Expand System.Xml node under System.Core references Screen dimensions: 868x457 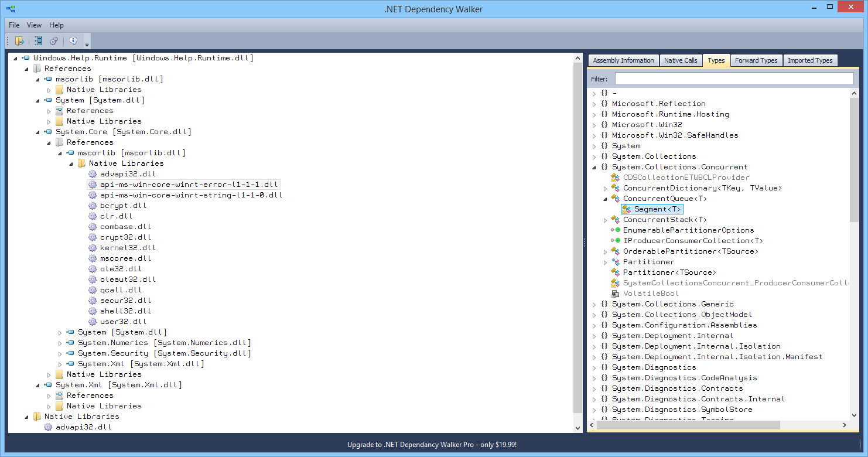60,364
